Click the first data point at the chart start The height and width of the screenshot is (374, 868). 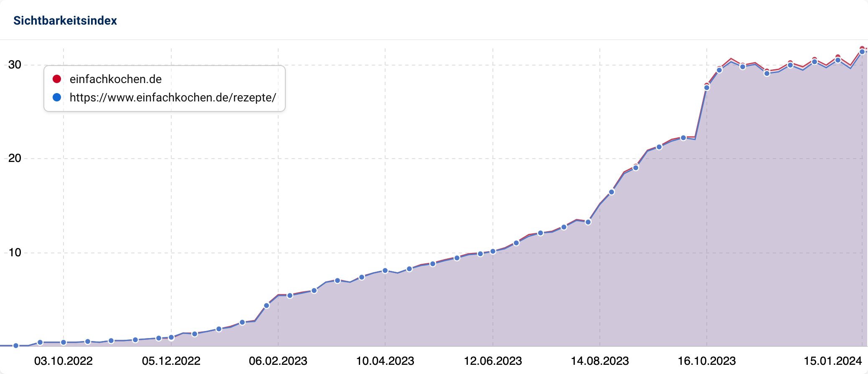[16, 346]
